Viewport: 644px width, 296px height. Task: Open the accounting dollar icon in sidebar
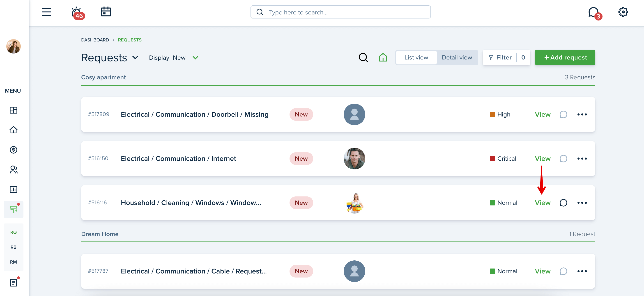click(x=14, y=150)
